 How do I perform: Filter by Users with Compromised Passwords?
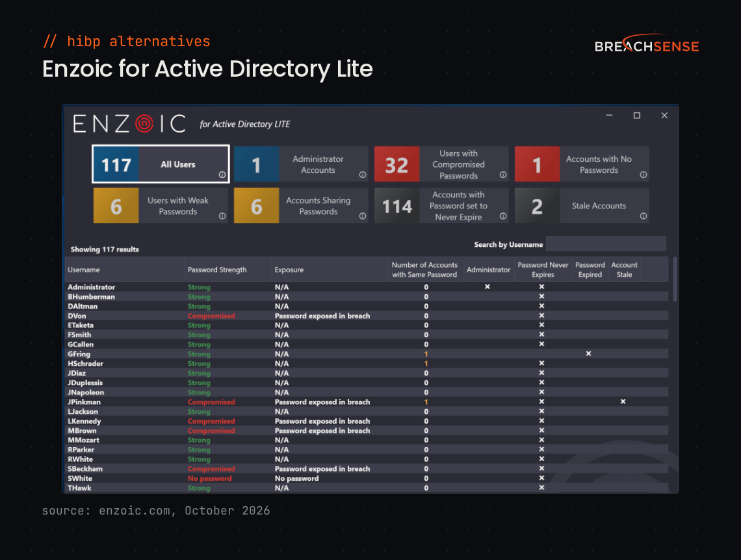pos(441,164)
